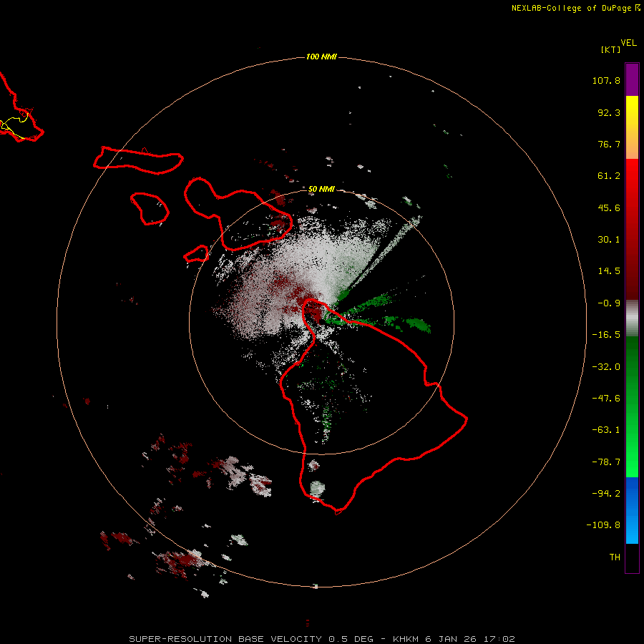Click the VEL legend title
The image size is (644, 644).
pos(628,43)
